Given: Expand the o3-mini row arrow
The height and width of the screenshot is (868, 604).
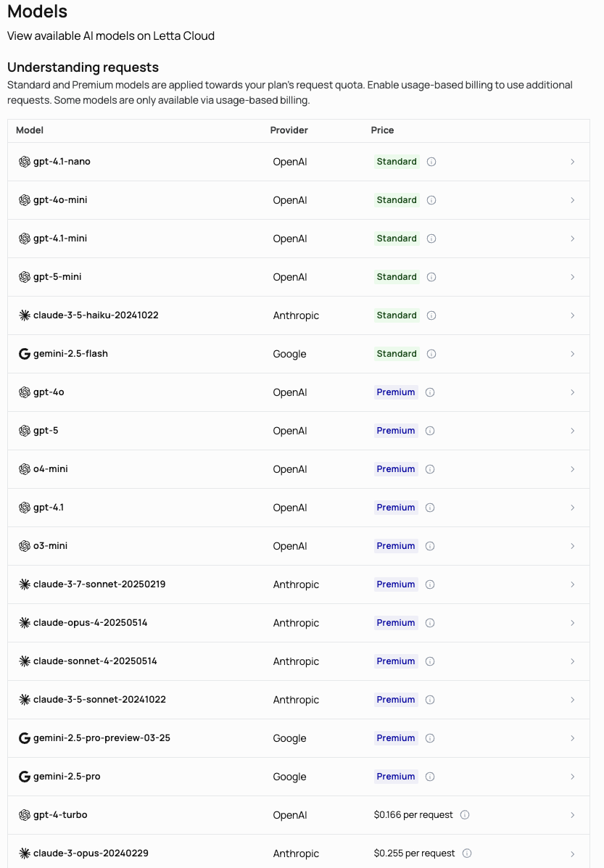Looking at the screenshot, I should tap(572, 546).
